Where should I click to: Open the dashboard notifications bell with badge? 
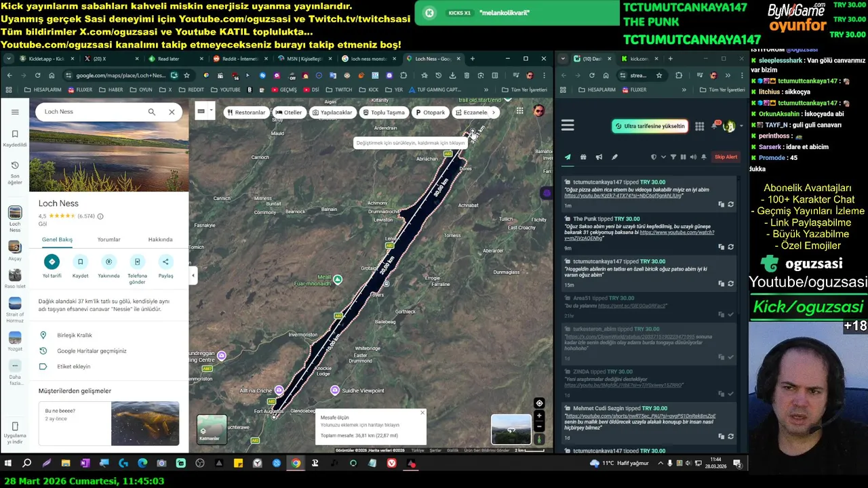pos(714,126)
